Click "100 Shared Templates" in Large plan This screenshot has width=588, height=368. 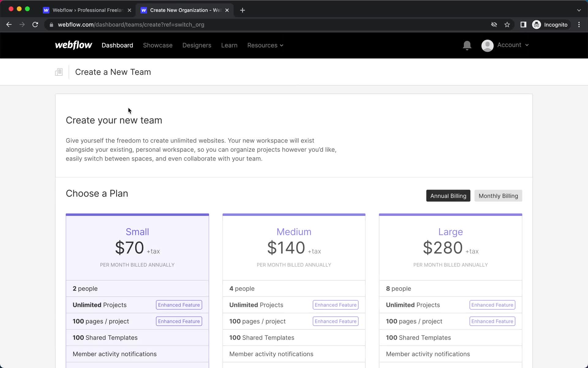pyautogui.click(x=418, y=338)
